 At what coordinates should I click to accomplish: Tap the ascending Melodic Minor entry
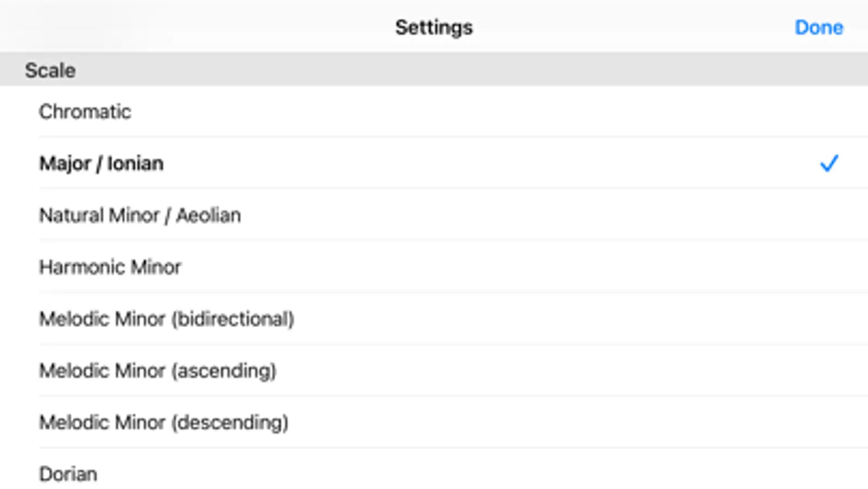coord(158,371)
